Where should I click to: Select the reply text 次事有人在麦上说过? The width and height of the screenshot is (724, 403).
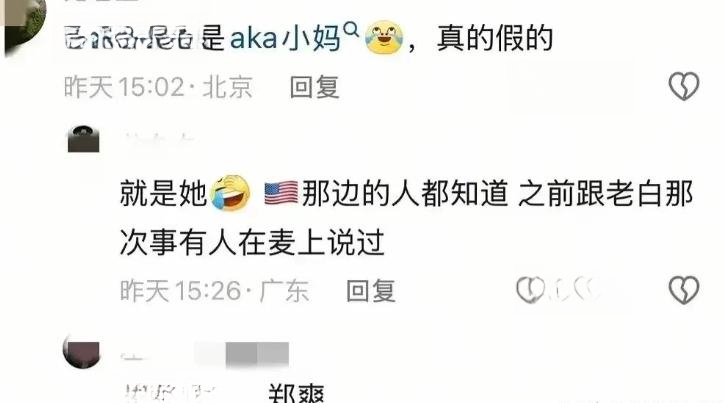[252, 242]
